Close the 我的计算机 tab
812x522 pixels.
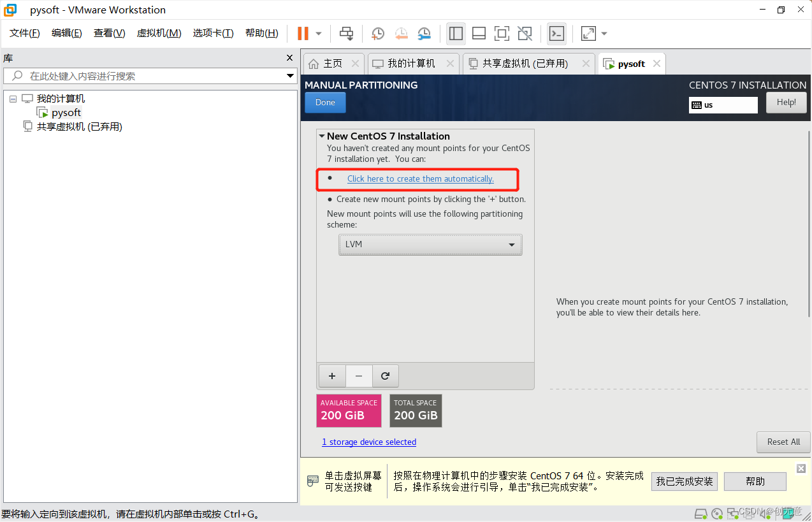pos(451,64)
